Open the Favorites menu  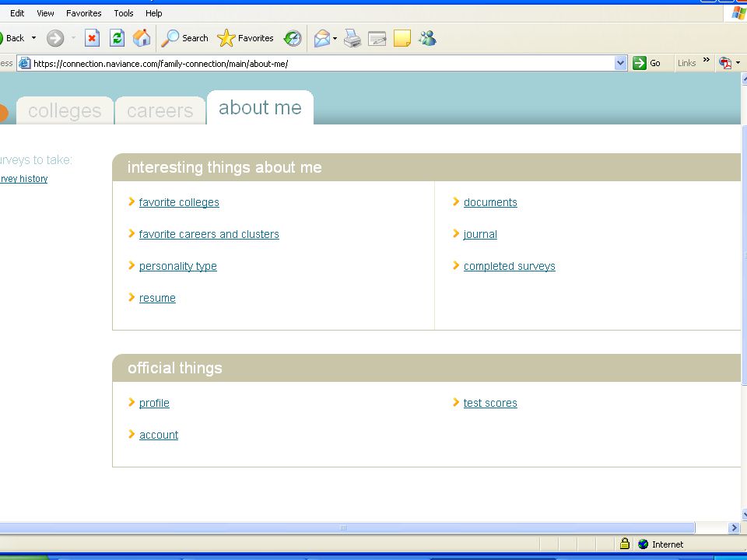(84, 13)
